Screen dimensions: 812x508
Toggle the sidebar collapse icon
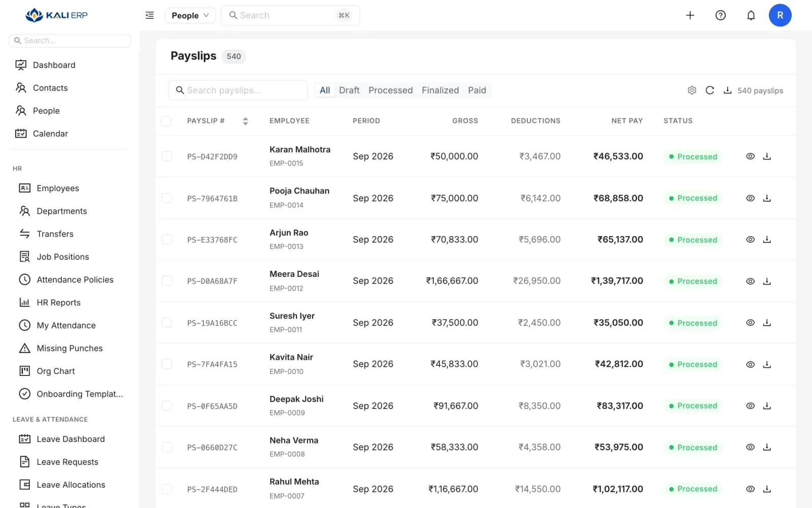point(150,15)
